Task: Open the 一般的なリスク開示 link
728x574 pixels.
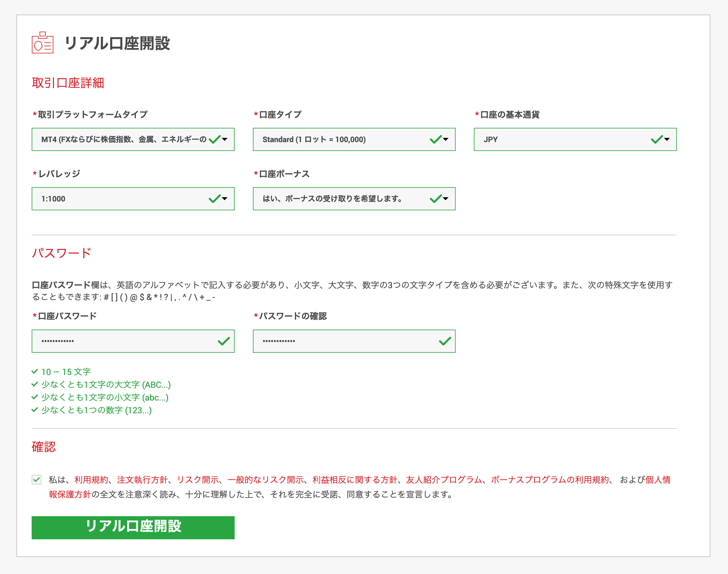Action: coord(265,480)
